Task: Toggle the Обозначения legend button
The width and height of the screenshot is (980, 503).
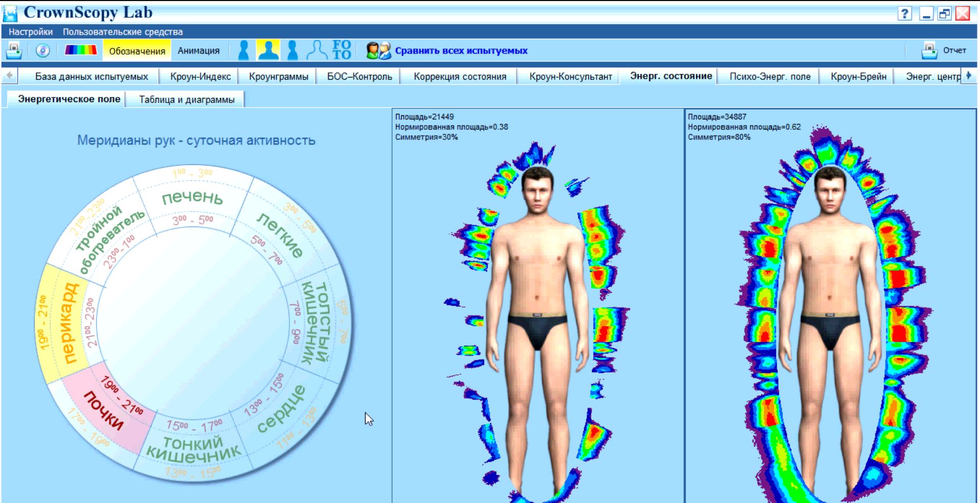Action: point(137,51)
